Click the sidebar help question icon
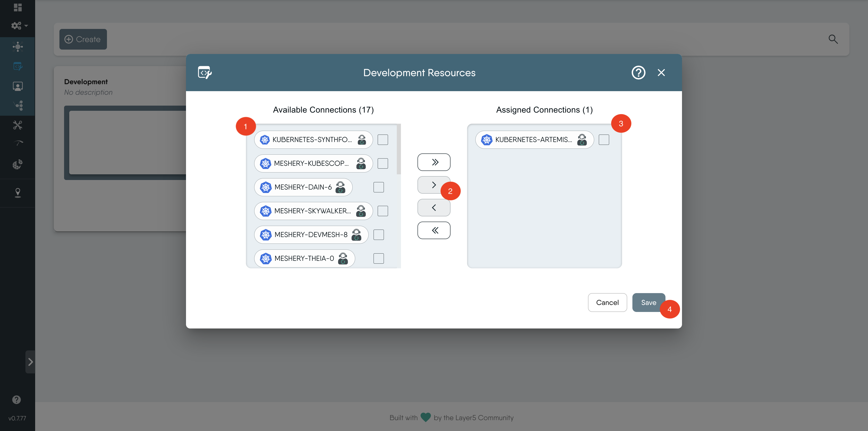The image size is (868, 431). [17, 400]
